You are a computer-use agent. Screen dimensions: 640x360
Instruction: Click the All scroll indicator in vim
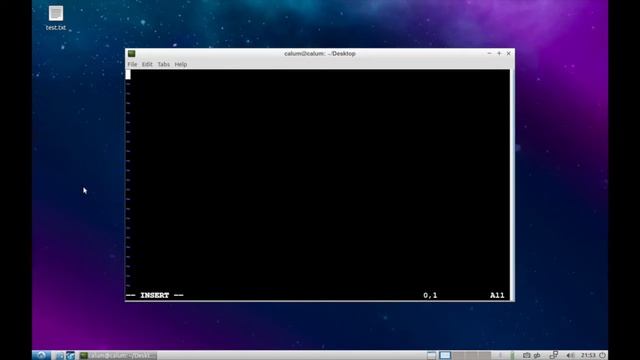point(497,295)
